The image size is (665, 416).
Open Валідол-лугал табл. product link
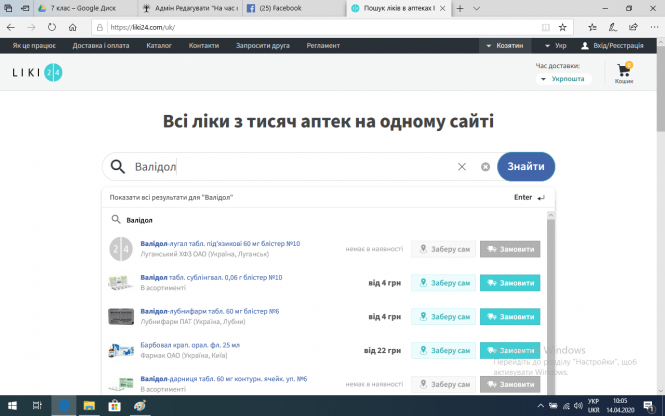[x=220, y=243]
